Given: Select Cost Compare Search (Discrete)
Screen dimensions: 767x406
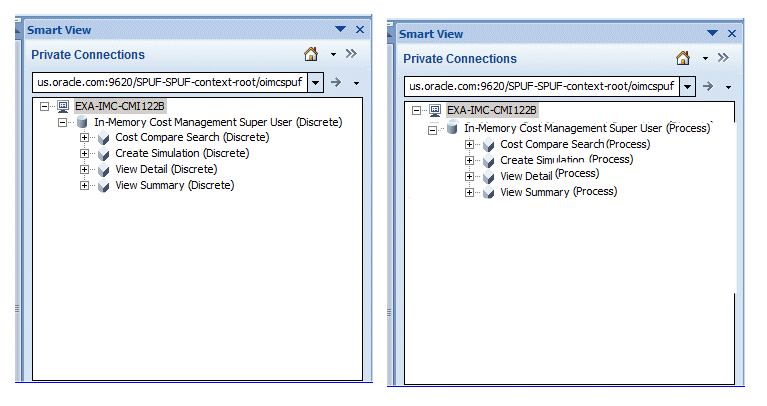Looking at the screenshot, I should pos(192,137).
